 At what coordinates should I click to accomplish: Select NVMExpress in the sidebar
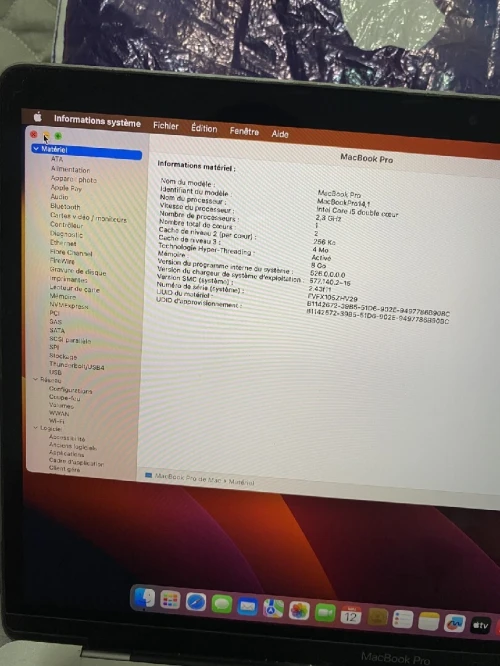[x=69, y=305]
